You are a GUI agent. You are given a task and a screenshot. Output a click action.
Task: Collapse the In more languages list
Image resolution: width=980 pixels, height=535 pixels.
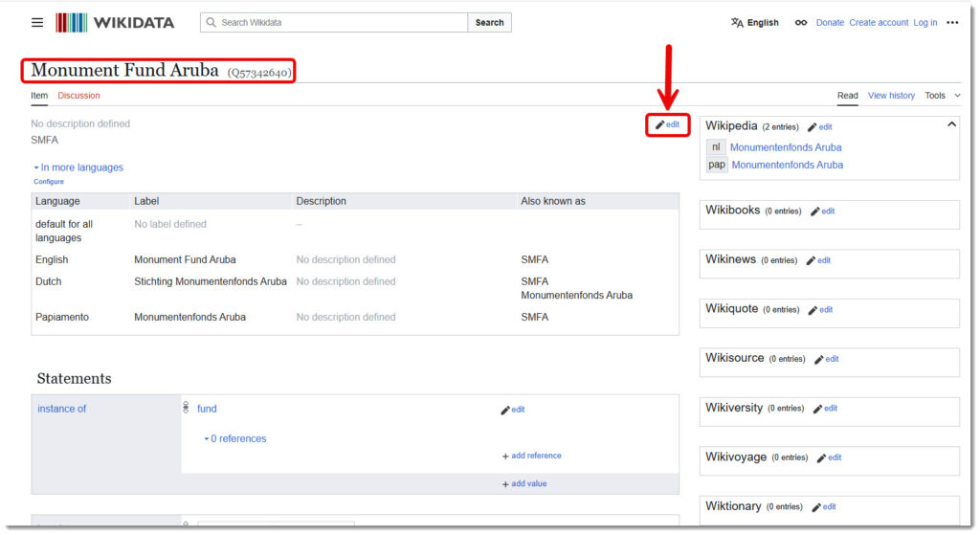coord(78,167)
